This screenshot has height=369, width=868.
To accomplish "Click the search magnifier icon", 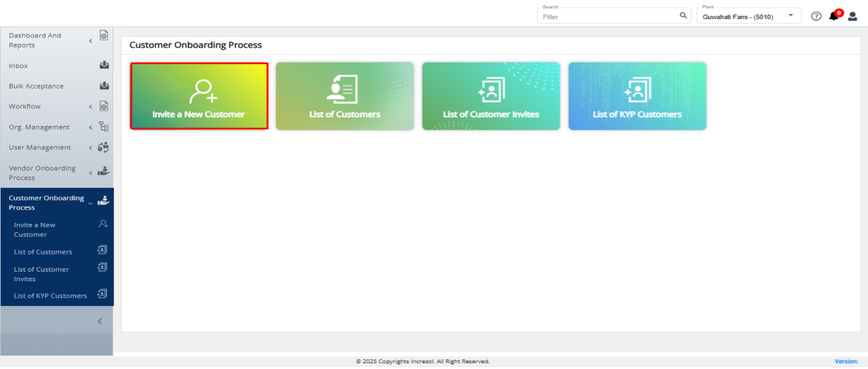I will point(684,16).
